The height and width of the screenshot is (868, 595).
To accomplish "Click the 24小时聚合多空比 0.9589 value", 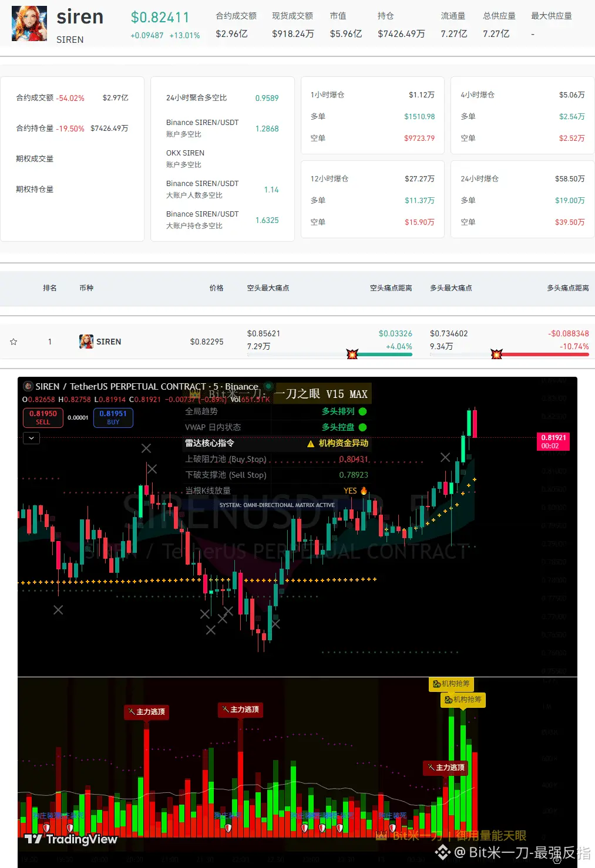I will tap(267, 98).
